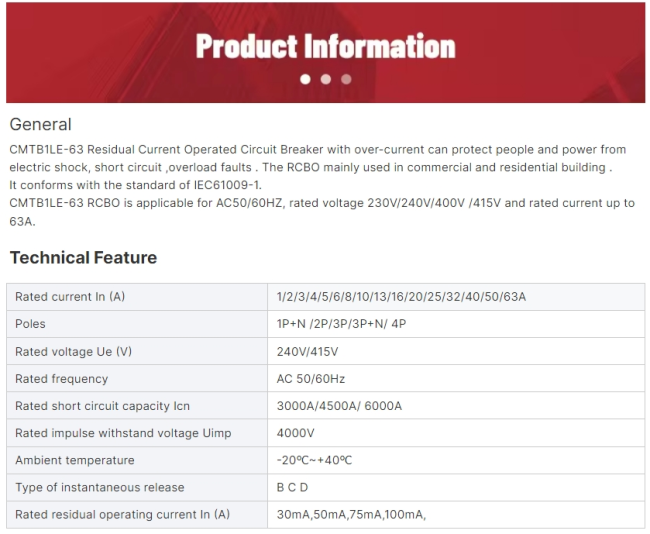Select the -20℃~+40℃ ambient temperature value
650x534 pixels.
pyautogui.click(x=314, y=460)
